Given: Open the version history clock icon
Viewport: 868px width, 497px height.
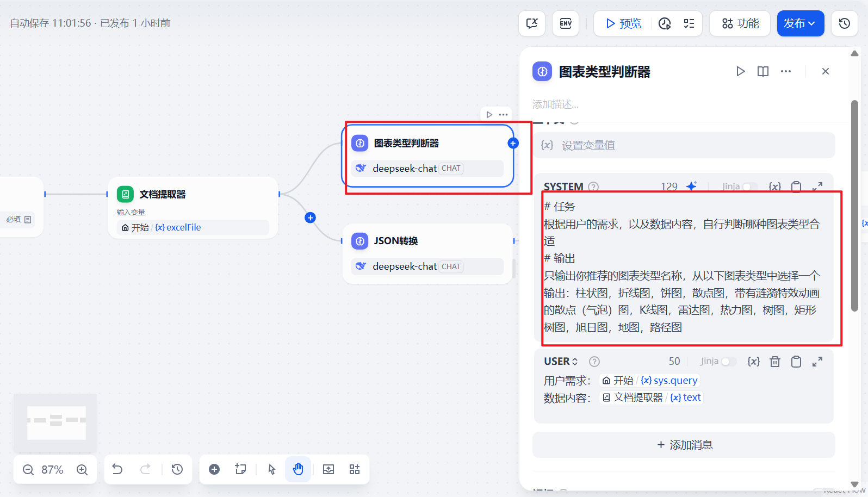Looking at the screenshot, I should point(844,23).
